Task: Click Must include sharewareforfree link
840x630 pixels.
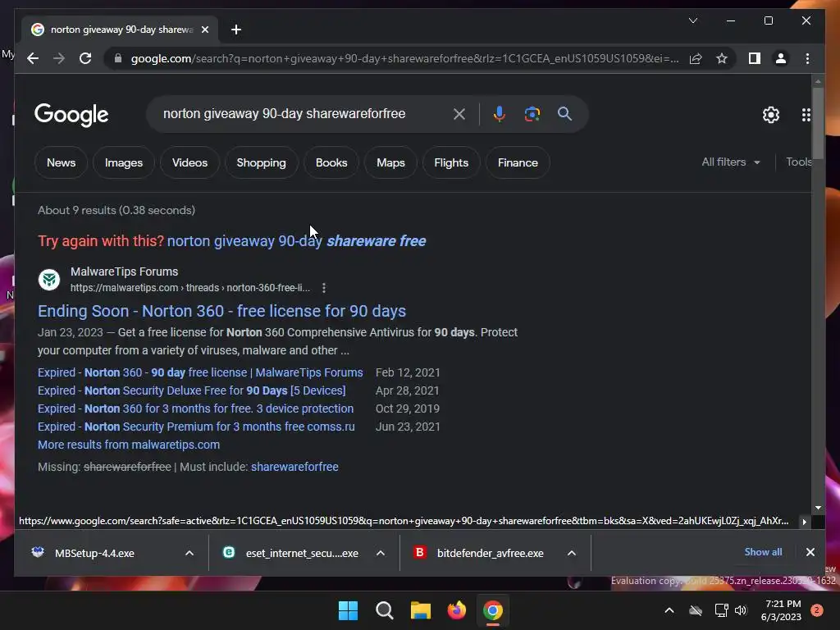Action: (294, 467)
